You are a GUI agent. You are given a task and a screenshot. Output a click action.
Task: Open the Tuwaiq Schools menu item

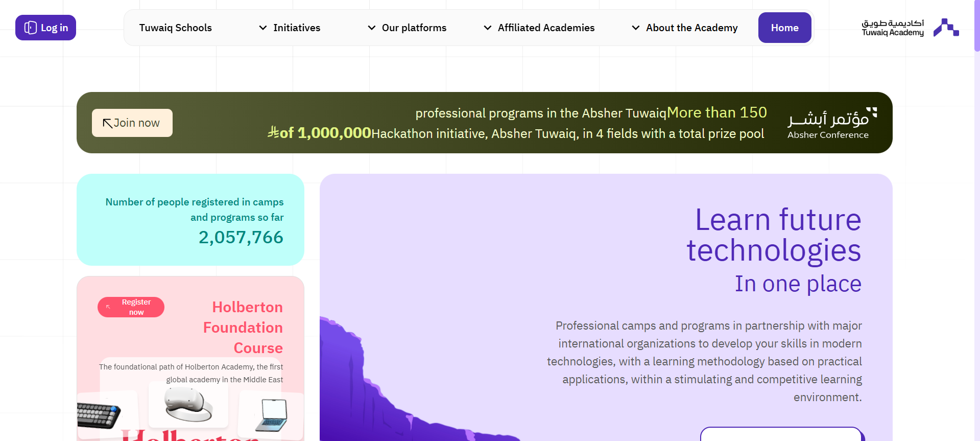[x=176, y=28]
